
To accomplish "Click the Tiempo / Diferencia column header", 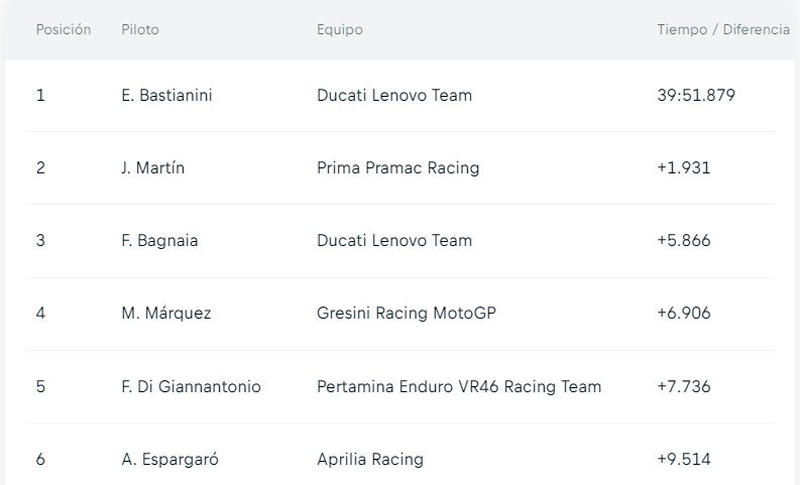I will (x=723, y=30).
